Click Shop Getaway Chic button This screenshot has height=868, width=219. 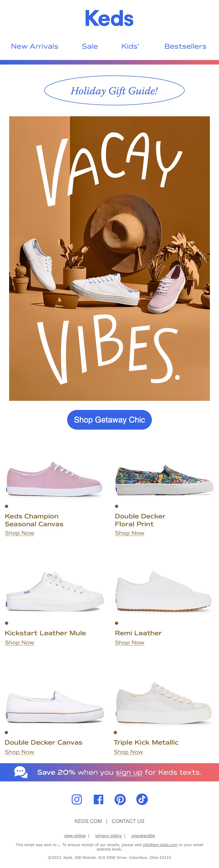(x=109, y=420)
